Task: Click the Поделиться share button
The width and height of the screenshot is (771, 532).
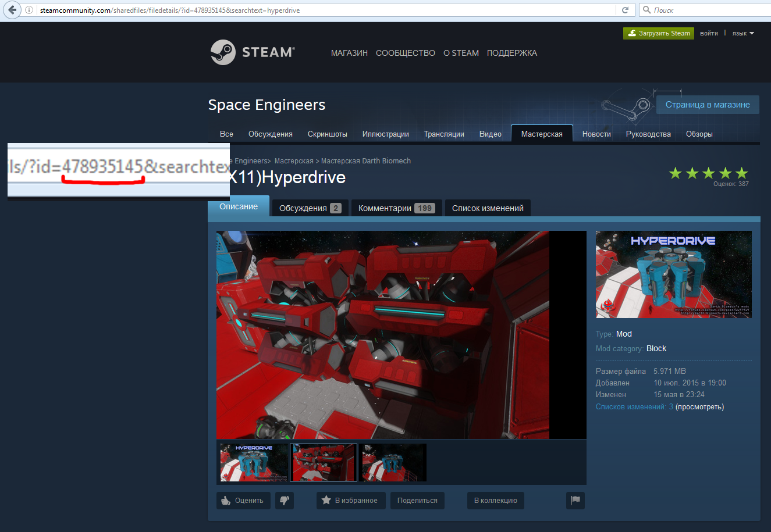Action: pos(417,501)
